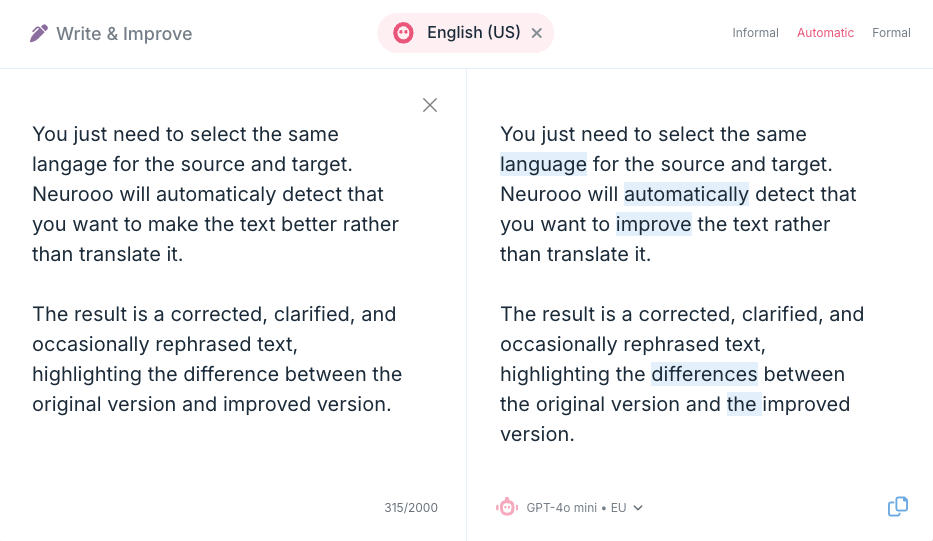Clear the source text with the X icon
This screenshot has width=933, height=541.
(430, 105)
